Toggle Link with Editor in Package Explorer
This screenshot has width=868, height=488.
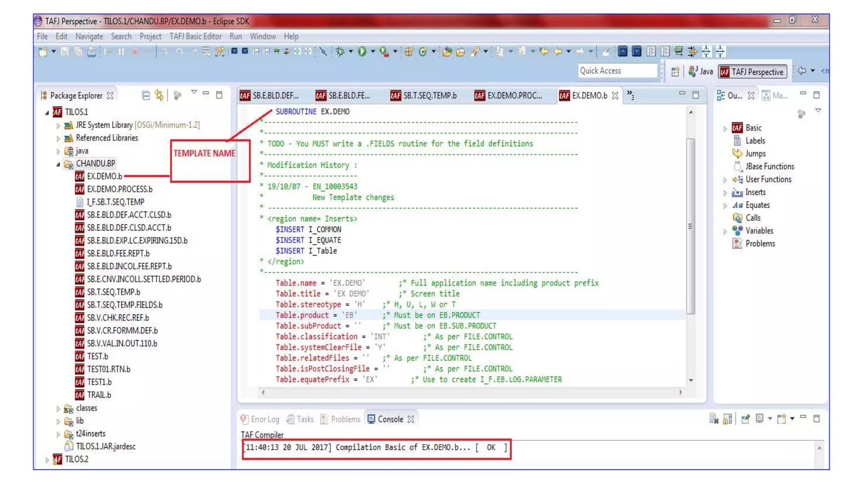[x=159, y=95]
